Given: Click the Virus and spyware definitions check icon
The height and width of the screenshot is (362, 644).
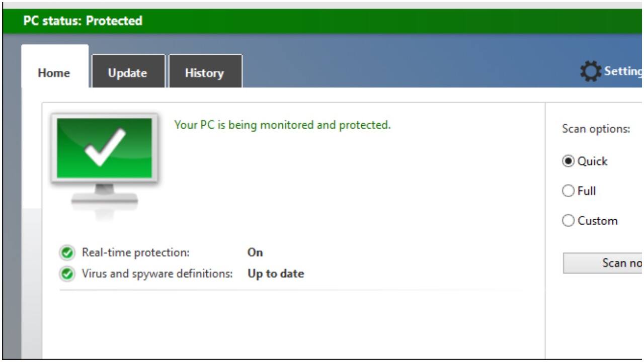Looking at the screenshot, I should point(66,274).
